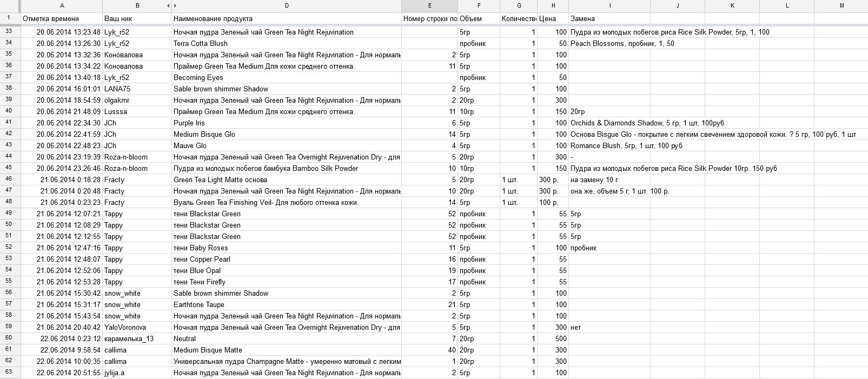Viewport: 868px width, 379px height.
Task: Select row 63 by its row number
Action: tap(10, 373)
